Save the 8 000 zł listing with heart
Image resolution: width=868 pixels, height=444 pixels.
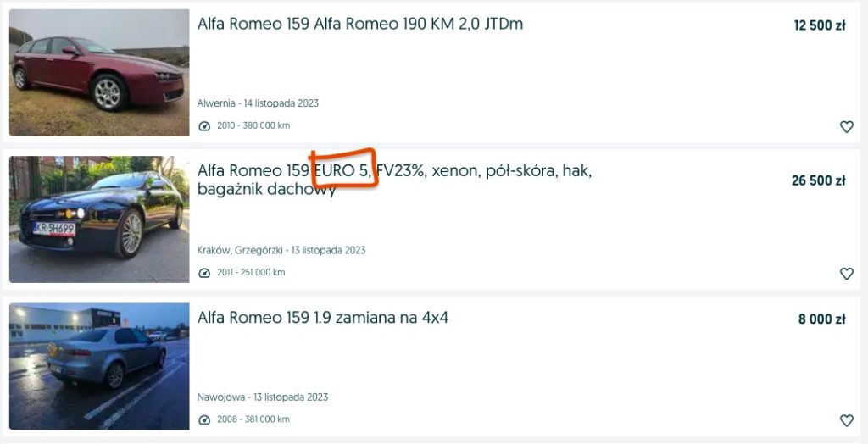point(847,420)
